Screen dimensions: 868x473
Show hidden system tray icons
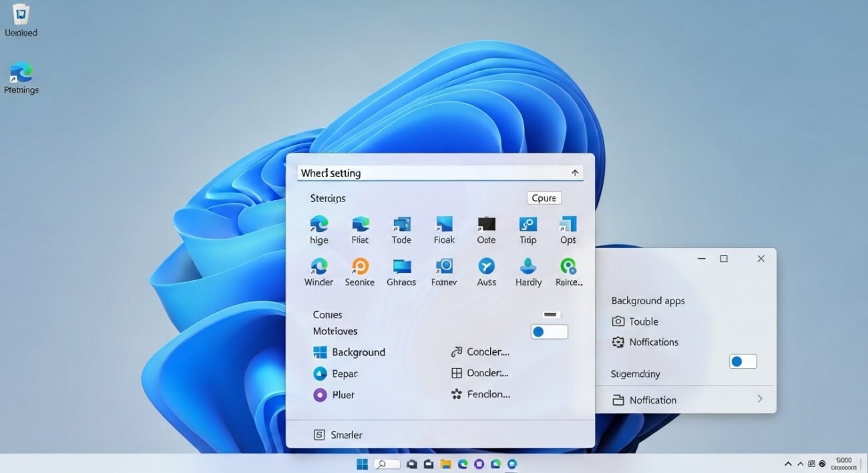coord(789,464)
